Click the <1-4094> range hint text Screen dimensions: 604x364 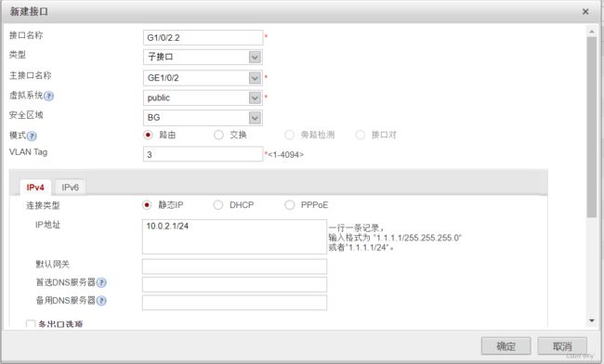(x=285, y=155)
